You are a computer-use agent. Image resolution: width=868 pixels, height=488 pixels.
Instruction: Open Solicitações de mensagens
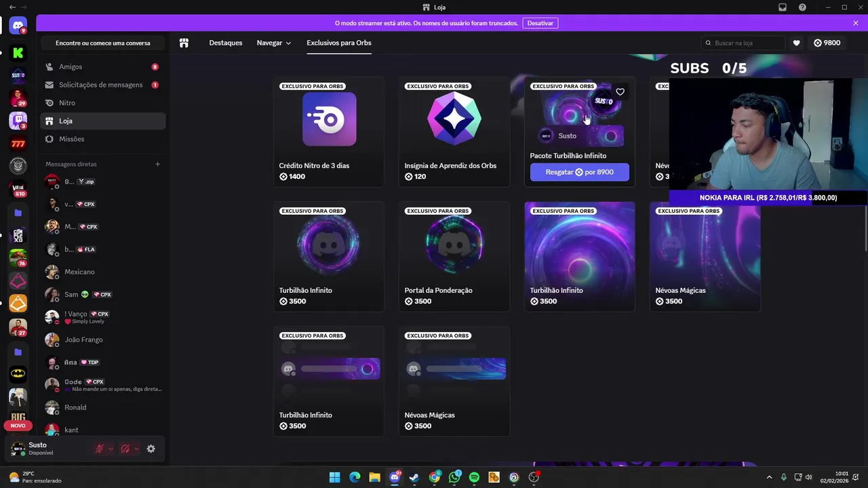(x=102, y=85)
